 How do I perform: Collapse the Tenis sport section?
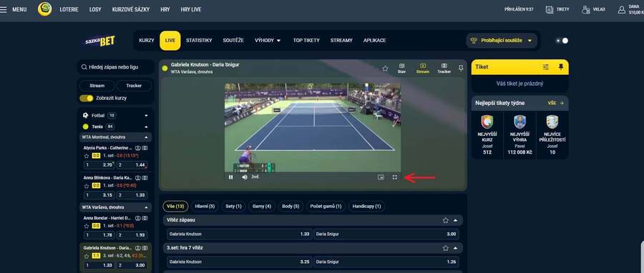[146, 126]
